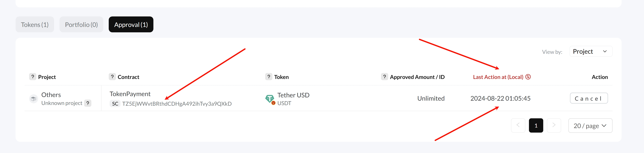This screenshot has width=644, height=153.
Task: Toggle the Last Action time format switch icon
Action: (528, 77)
